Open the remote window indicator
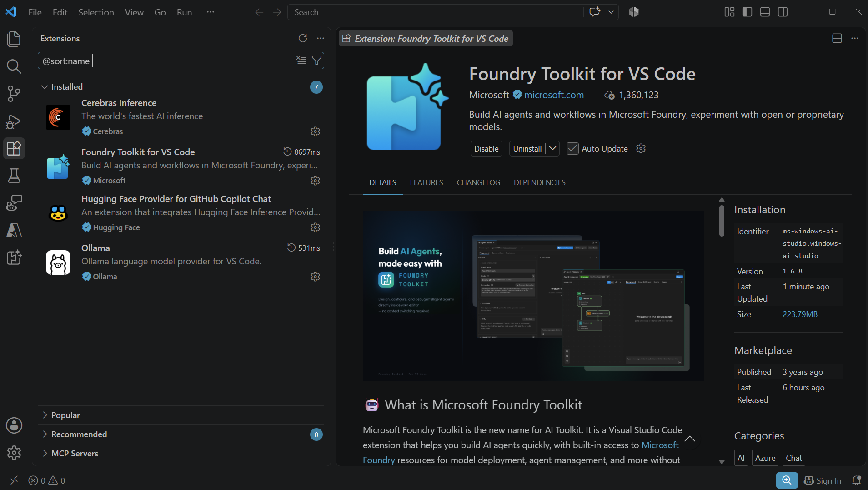 pos(14,480)
